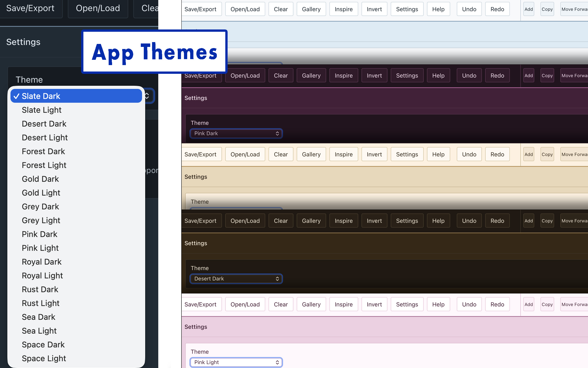Choose the Desert Dark theme option

76,124
